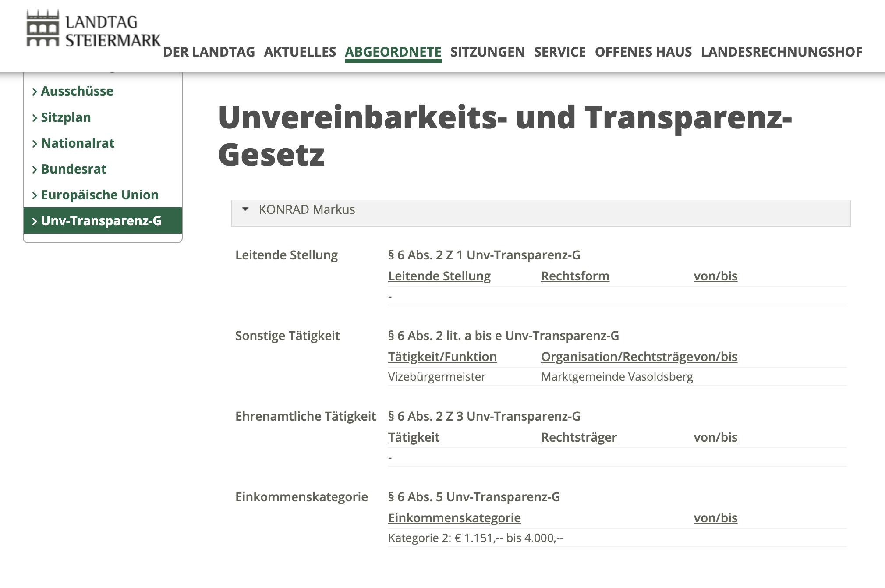Open Europäische Union sidebar link
Screen dimensions: 885x588
coord(99,195)
